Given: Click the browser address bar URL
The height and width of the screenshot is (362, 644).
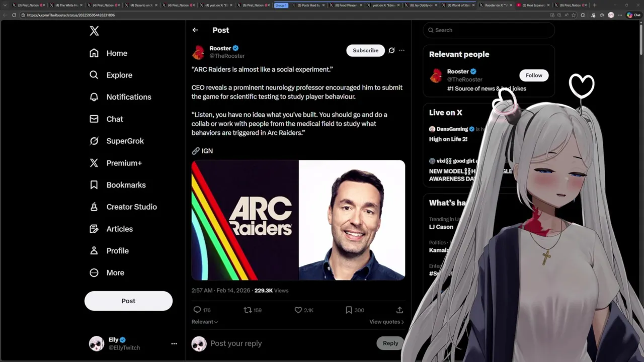Looking at the screenshot, I should 71,15.
